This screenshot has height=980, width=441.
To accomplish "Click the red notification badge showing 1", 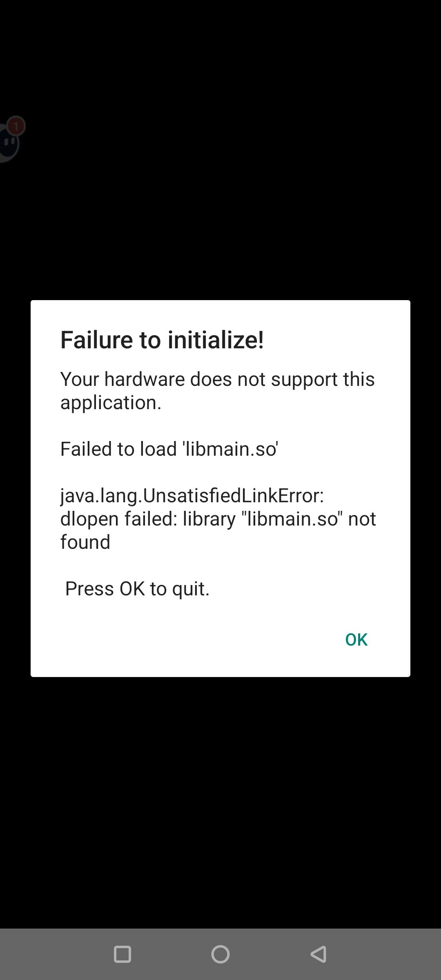I will click(16, 126).
